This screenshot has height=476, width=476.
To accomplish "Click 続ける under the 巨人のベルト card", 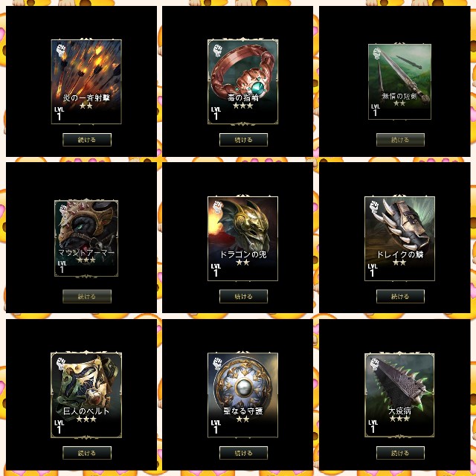I will pyautogui.click(x=87, y=453).
